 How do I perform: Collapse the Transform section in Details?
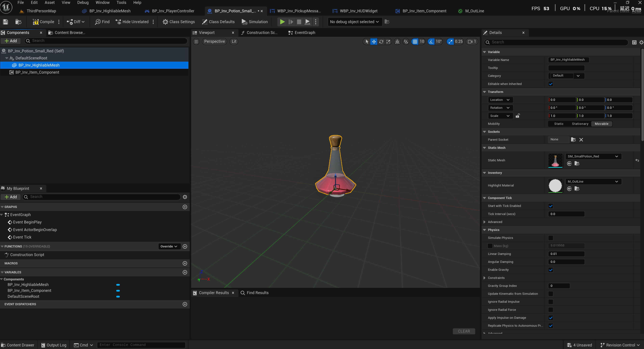point(484,92)
